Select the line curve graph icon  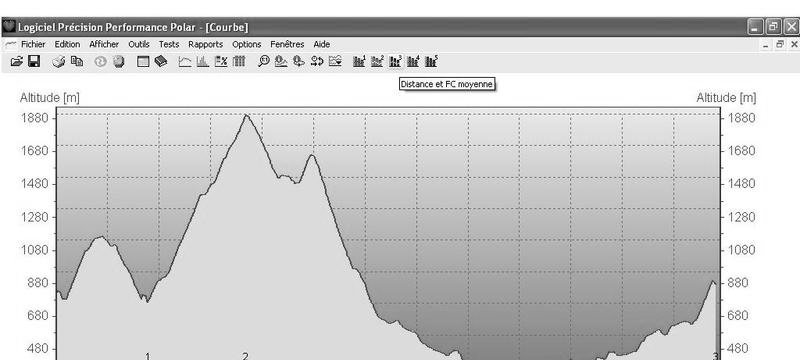(185, 62)
